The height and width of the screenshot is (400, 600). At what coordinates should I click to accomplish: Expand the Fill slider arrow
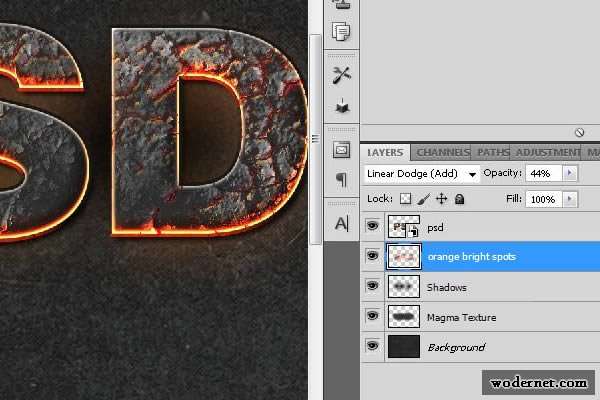click(x=569, y=200)
